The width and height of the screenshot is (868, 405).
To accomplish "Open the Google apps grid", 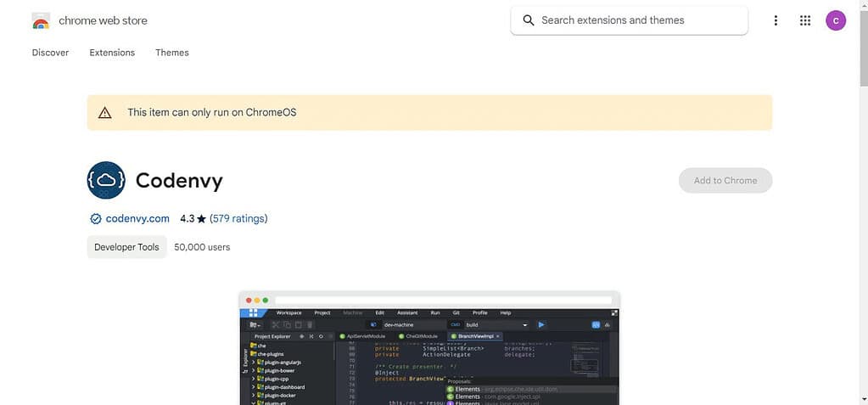I will pyautogui.click(x=805, y=20).
